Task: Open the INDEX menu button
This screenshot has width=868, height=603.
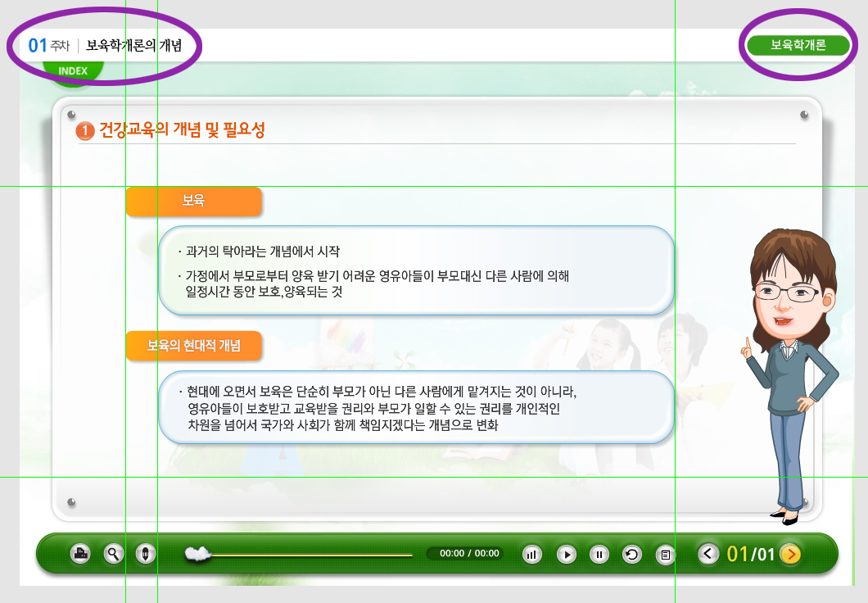Action: tap(73, 71)
